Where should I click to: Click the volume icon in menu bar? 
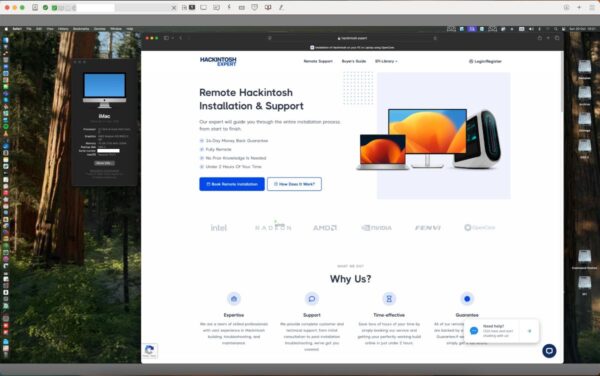click(x=531, y=29)
